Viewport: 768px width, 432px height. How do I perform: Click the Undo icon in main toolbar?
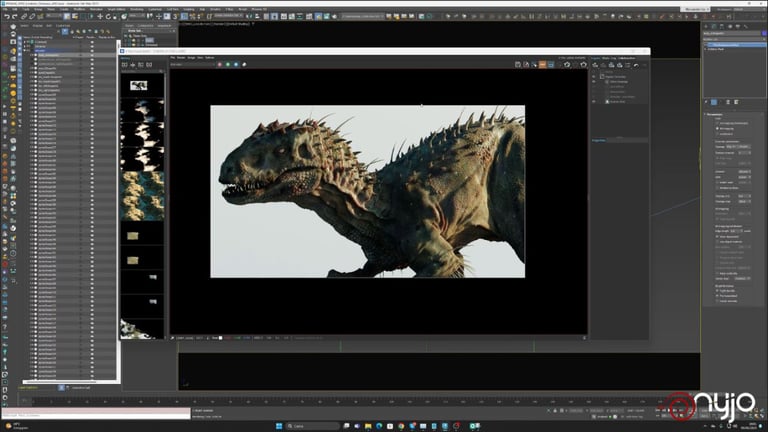click(x=6, y=17)
